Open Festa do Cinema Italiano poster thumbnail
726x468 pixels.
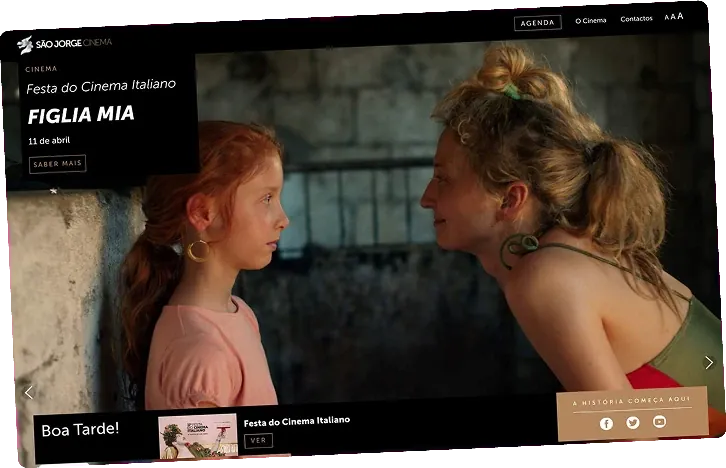pyautogui.click(x=198, y=436)
